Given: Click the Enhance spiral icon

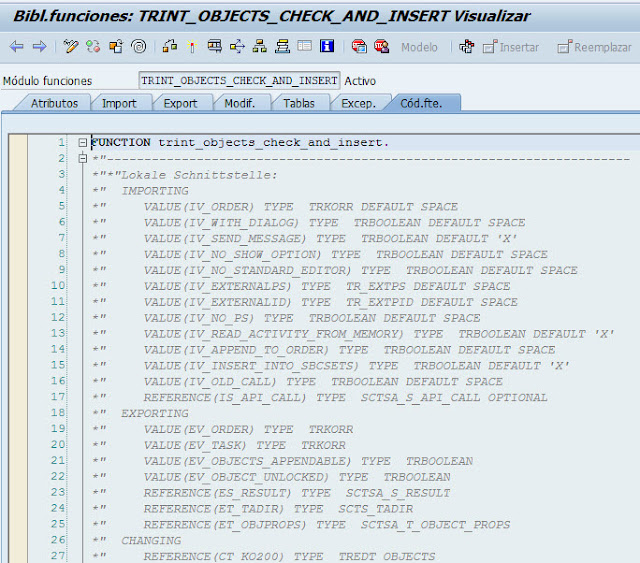Looking at the screenshot, I should click(139, 47).
